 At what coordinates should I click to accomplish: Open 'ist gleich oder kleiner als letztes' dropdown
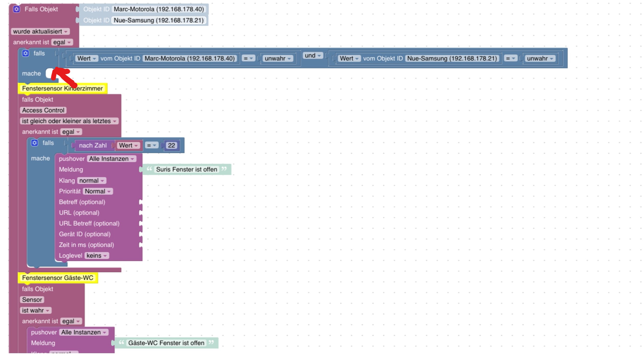(x=69, y=121)
